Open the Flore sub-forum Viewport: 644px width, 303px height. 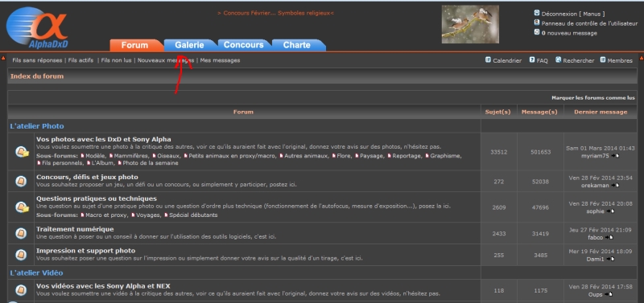click(345, 156)
